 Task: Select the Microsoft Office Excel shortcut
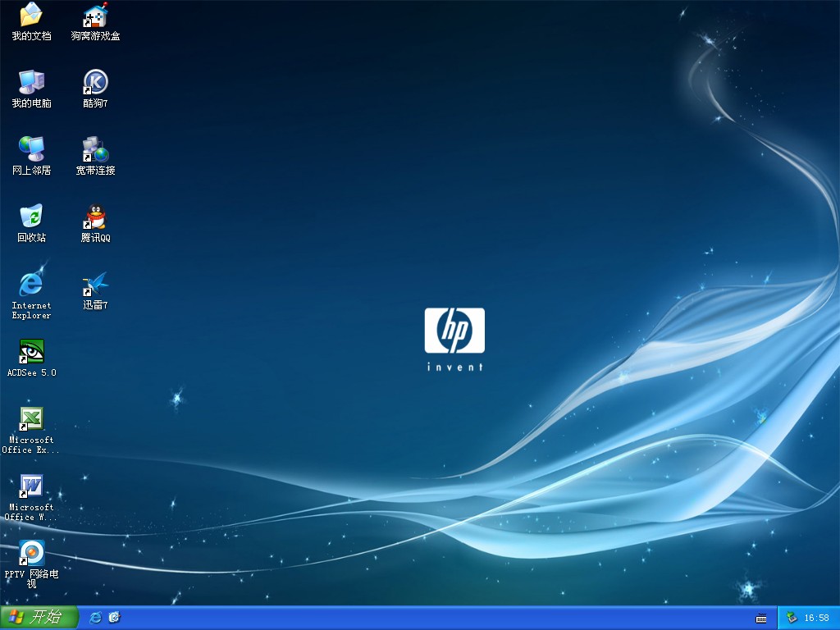point(31,418)
